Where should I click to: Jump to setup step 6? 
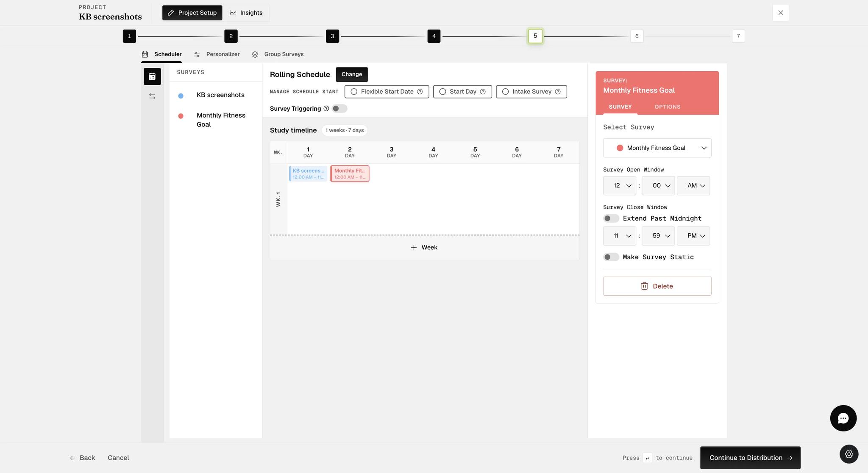pyautogui.click(x=637, y=36)
